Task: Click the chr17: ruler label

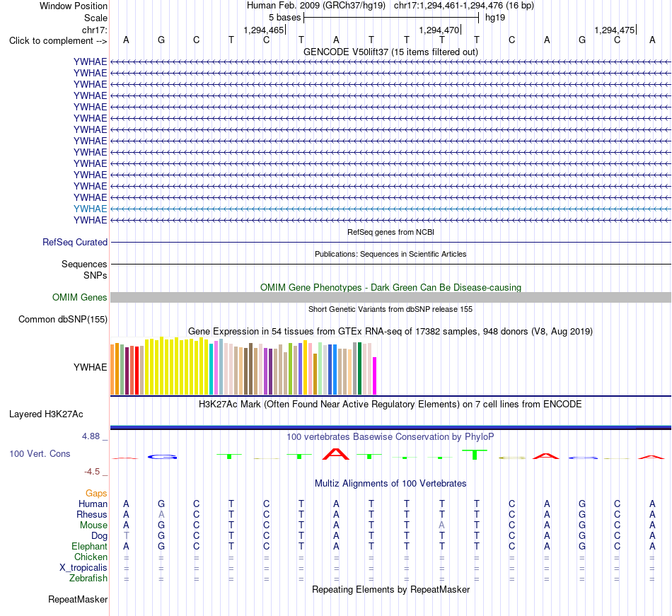Action: coord(95,30)
